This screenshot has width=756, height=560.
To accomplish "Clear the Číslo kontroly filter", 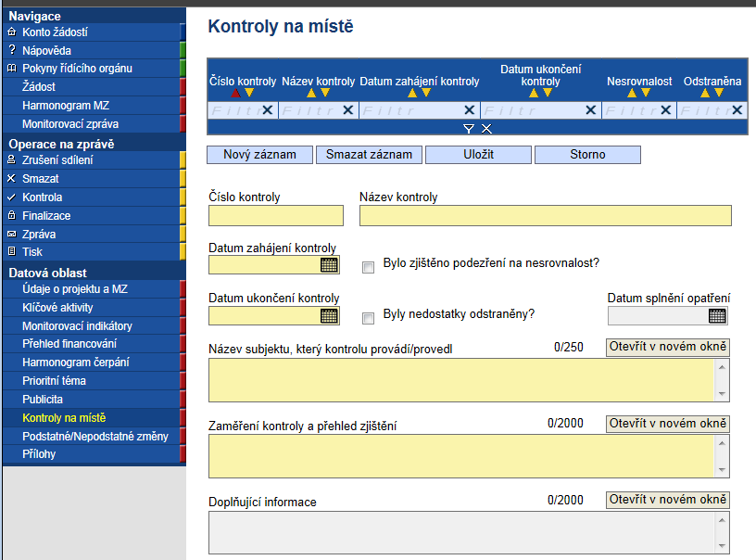I will pos(268,110).
